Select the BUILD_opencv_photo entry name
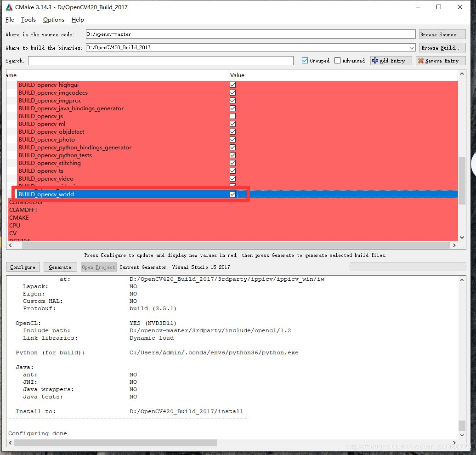 46,140
